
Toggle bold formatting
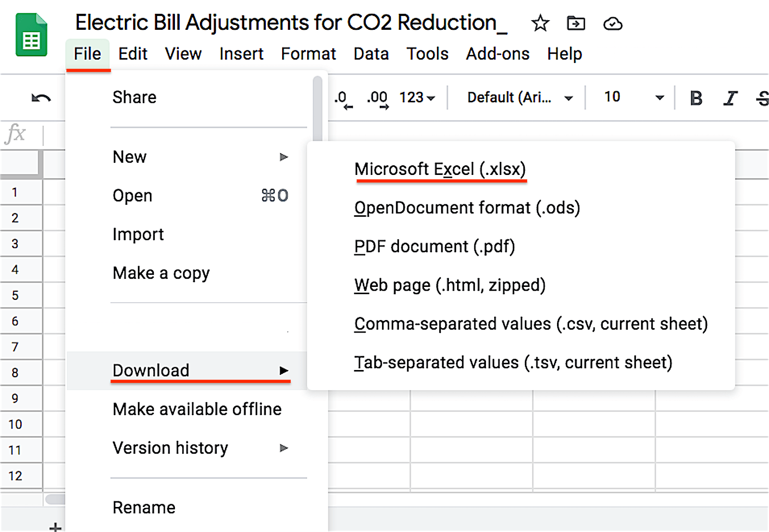coord(696,98)
